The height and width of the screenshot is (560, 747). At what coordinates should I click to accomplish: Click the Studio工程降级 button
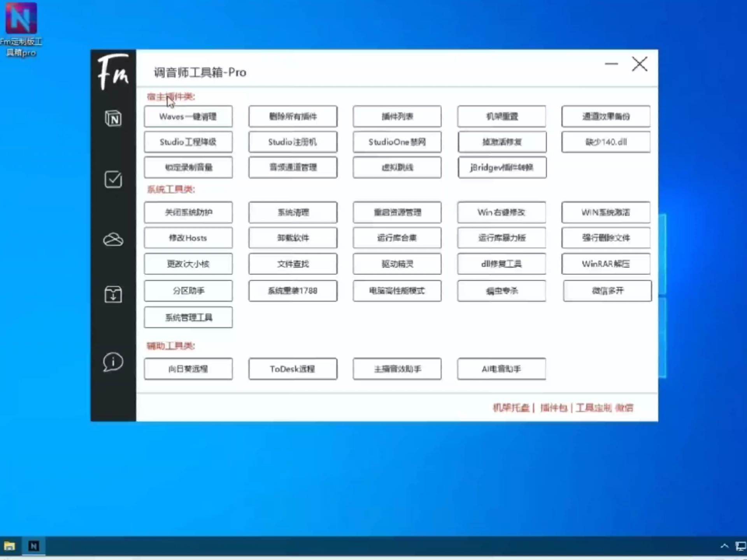coord(188,142)
